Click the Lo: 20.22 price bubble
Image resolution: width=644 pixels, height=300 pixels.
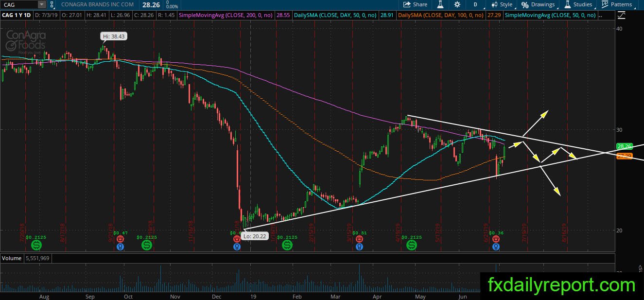click(254, 237)
